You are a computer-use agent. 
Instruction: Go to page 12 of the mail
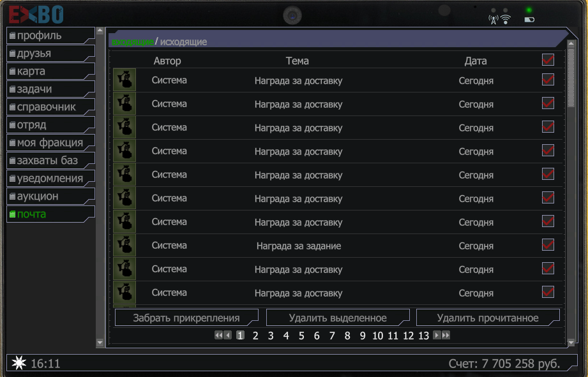tap(409, 336)
